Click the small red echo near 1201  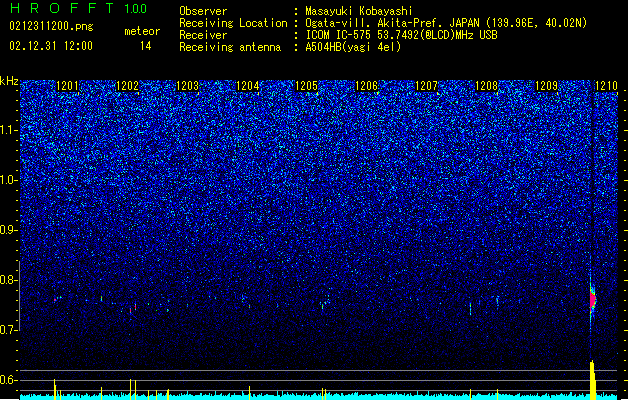click(x=55, y=300)
